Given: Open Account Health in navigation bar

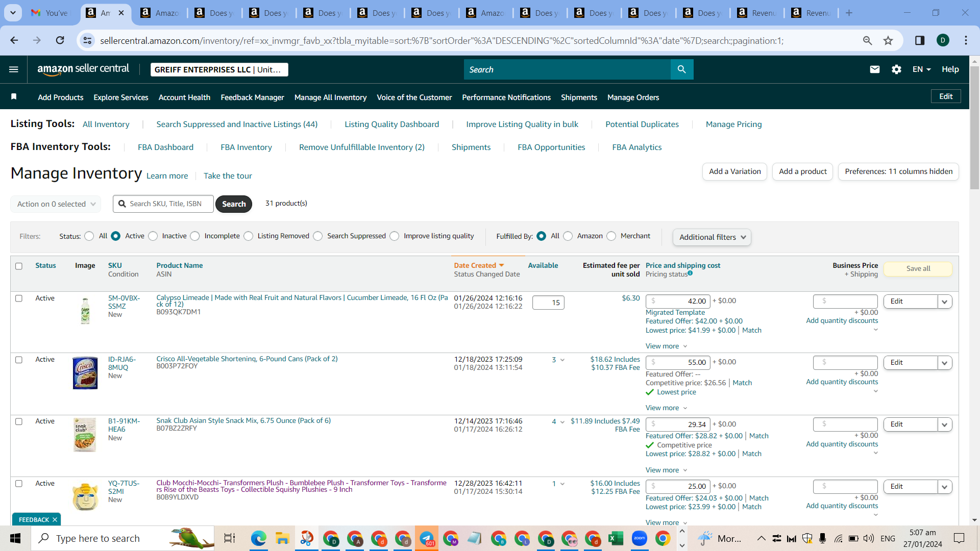Looking at the screenshot, I should [184, 97].
